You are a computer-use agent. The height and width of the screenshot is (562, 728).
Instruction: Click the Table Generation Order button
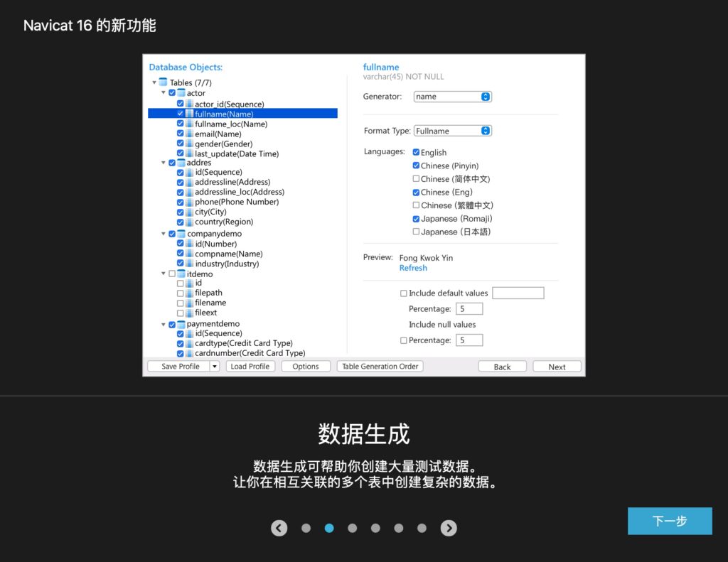(382, 366)
